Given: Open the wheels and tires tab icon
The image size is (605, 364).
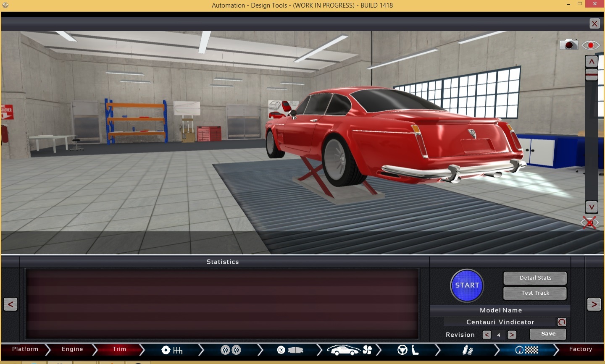Looking at the screenshot, I should (231, 350).
